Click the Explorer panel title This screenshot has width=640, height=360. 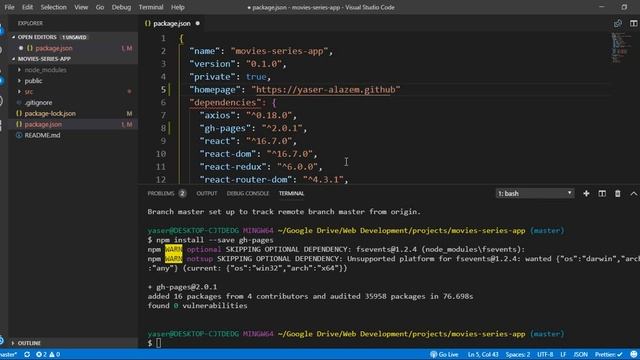[30, 23]
